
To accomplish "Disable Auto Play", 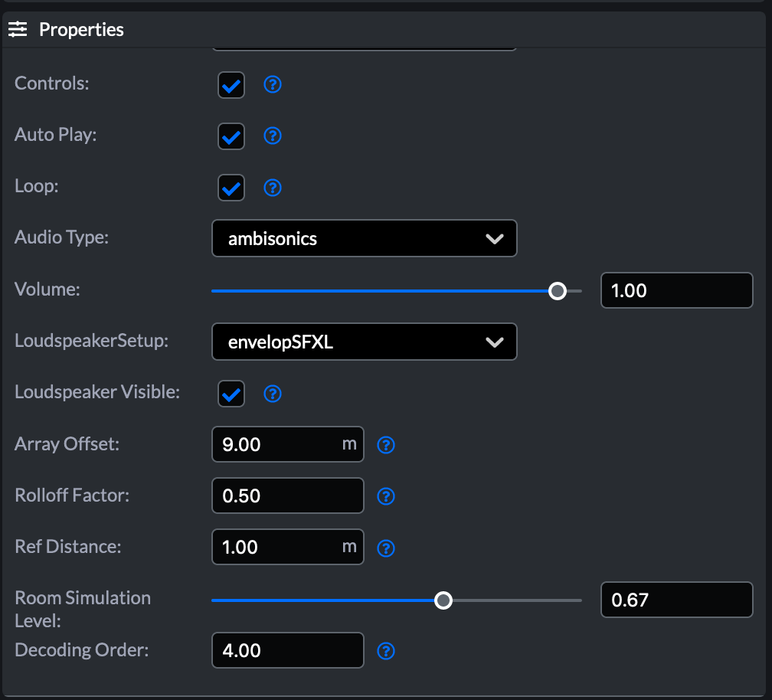I will tap(231, 136).
